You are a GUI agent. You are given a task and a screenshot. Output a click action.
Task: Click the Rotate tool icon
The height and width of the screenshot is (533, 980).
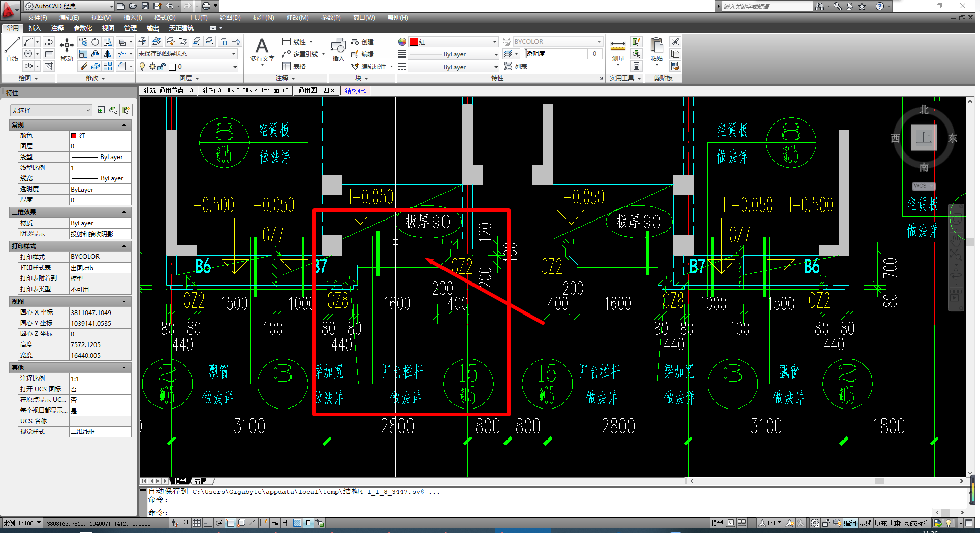click(96, 42)
